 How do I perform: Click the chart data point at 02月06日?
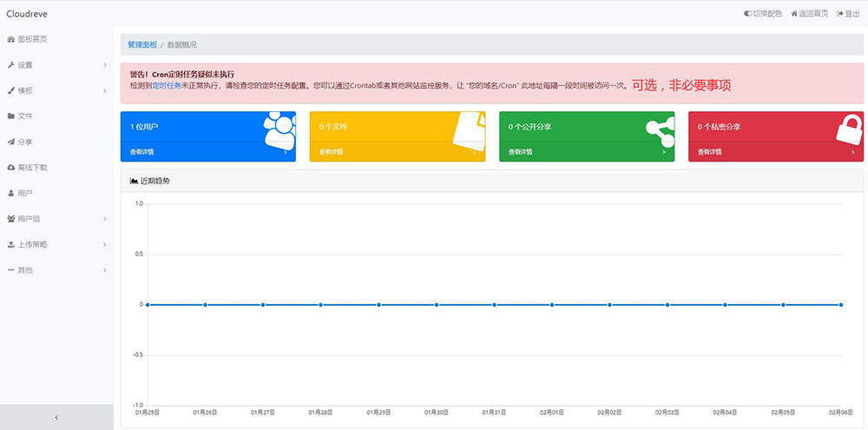(841, 305)
